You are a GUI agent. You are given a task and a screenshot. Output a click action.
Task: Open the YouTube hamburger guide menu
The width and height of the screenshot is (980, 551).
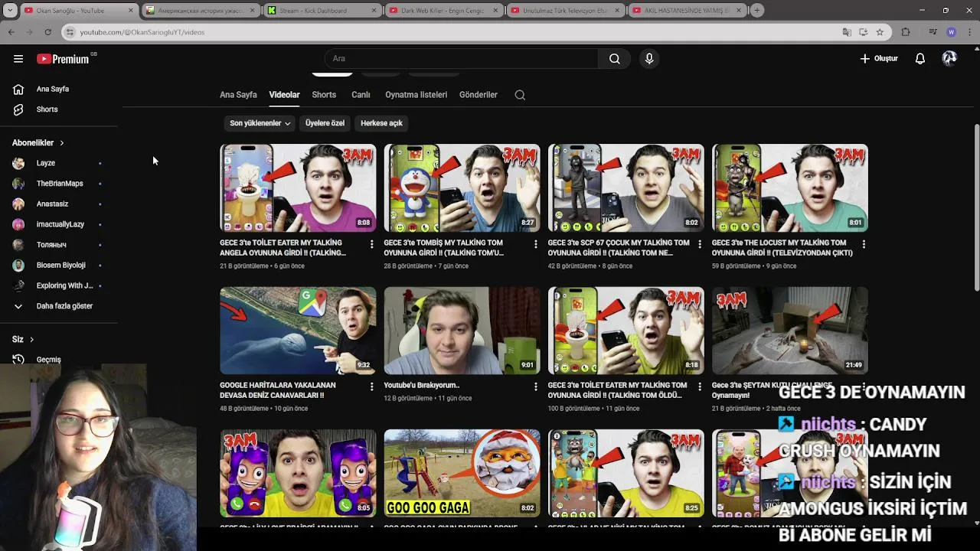coord(18,59)
